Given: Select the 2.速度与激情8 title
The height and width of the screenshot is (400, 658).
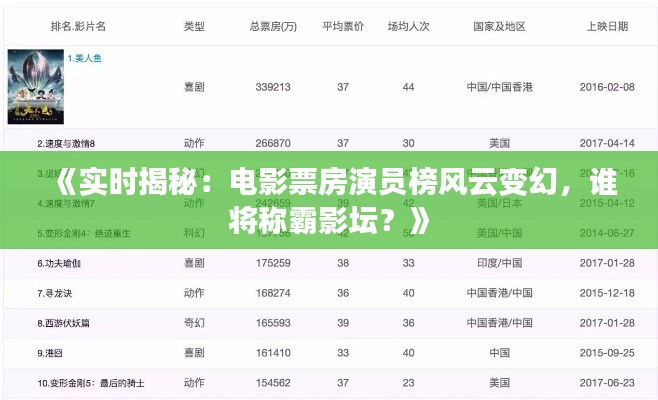Looking at the screenshot, I should point(66,144).
